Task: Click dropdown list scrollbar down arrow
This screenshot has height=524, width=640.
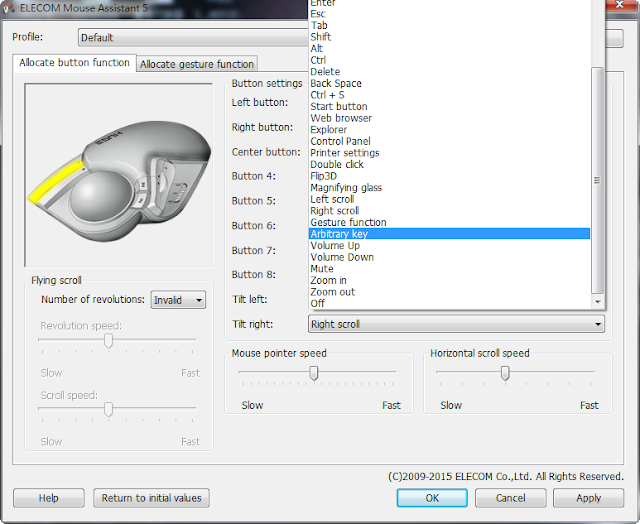Action: point(598,302)
